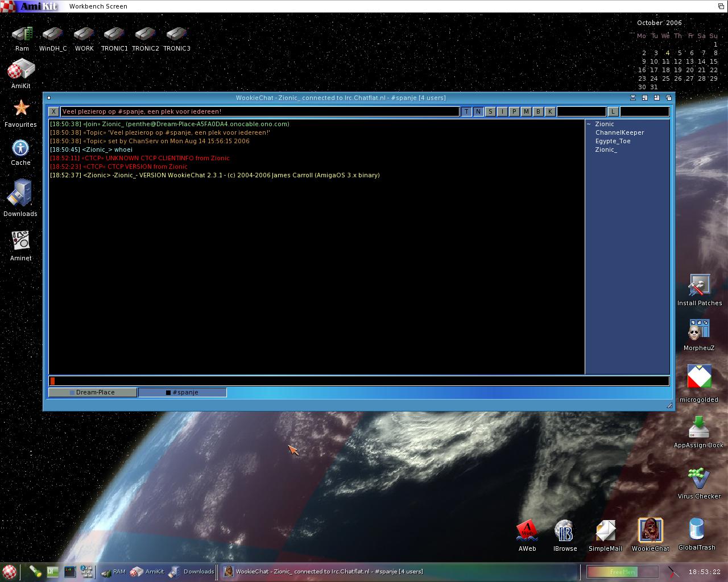Switch to the Dream-Place server tab
This screenshot has height=582, width=728.
pos(93,392)
